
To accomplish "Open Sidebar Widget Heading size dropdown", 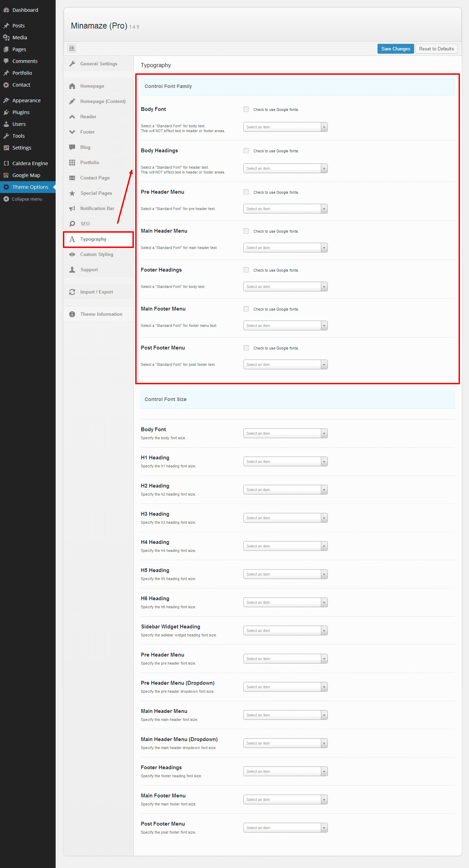I will pos(285,630).
